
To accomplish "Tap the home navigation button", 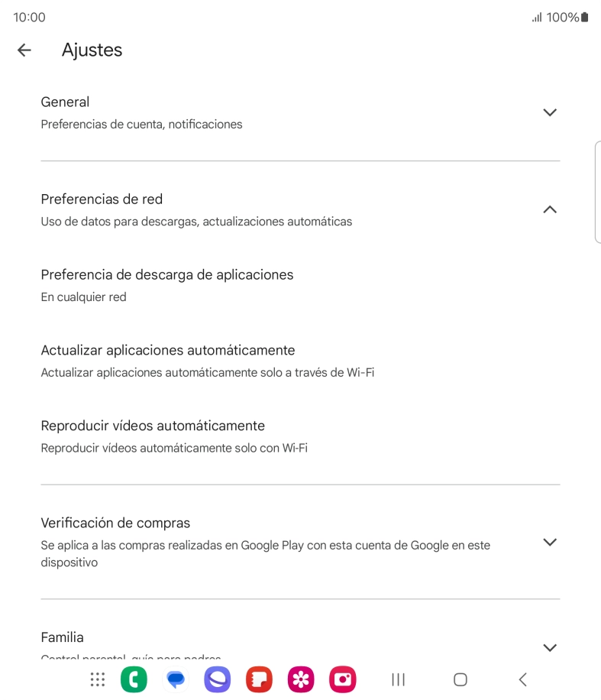I will tap(460, 679).
